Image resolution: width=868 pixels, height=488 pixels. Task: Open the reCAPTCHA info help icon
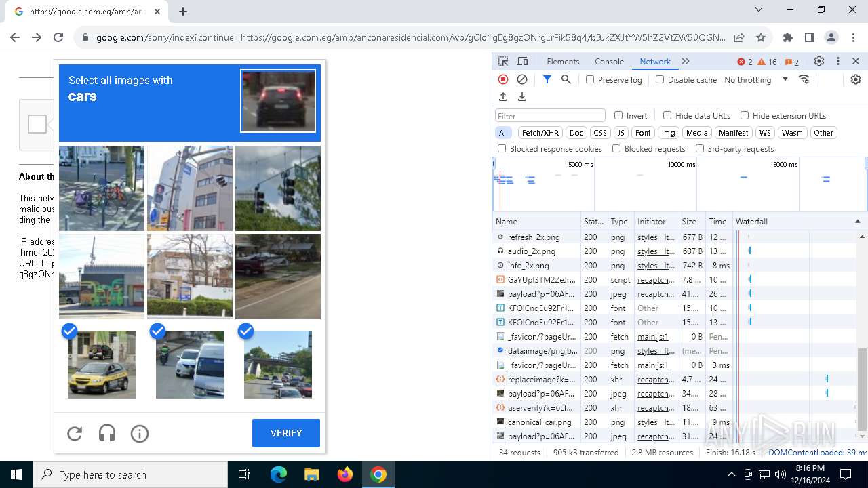click(x=140, y=433)
